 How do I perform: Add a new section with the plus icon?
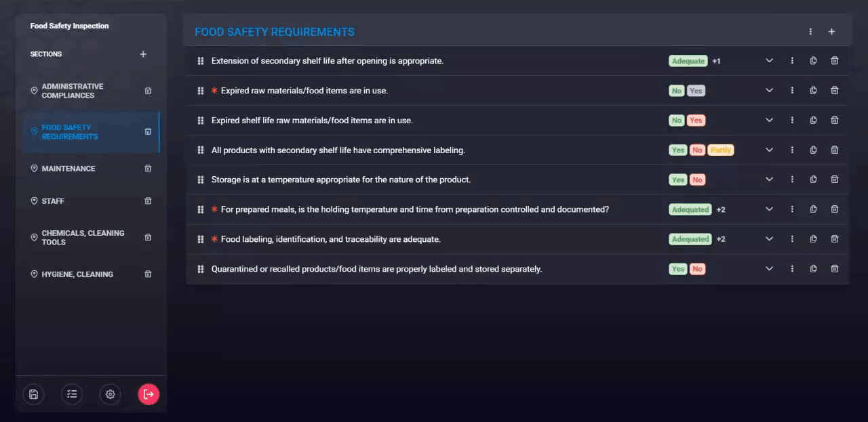(x=143, y=54)
